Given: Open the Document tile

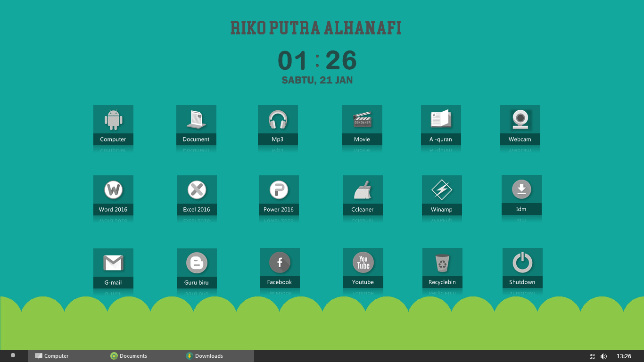Looking at the screenshot, I should click(196, 125).
